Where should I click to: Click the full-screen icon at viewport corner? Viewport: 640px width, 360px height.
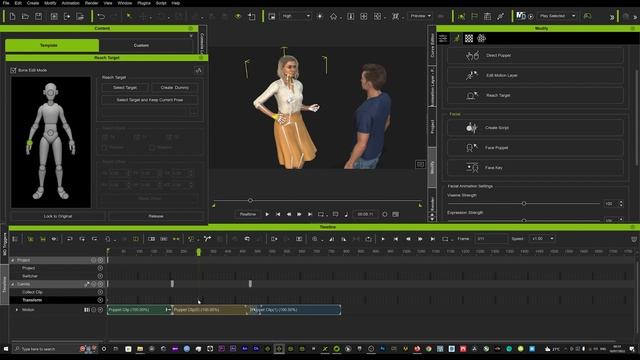420,164
